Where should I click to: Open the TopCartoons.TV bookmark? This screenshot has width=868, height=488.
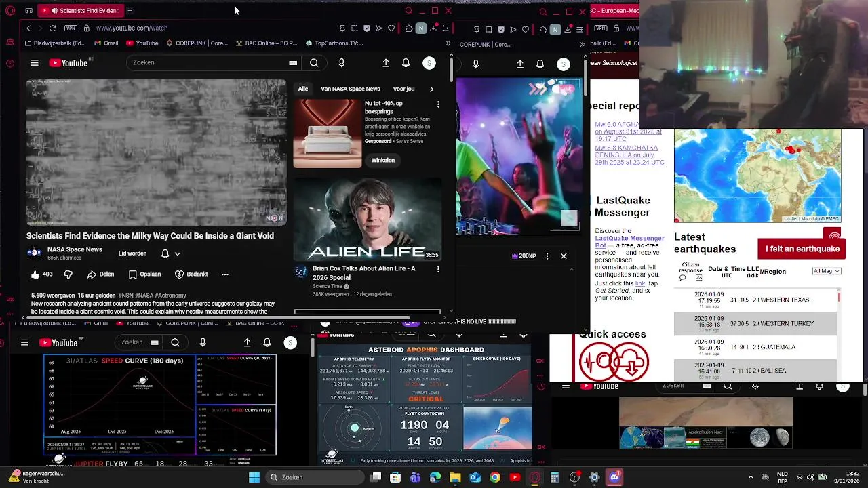[334, 43]
